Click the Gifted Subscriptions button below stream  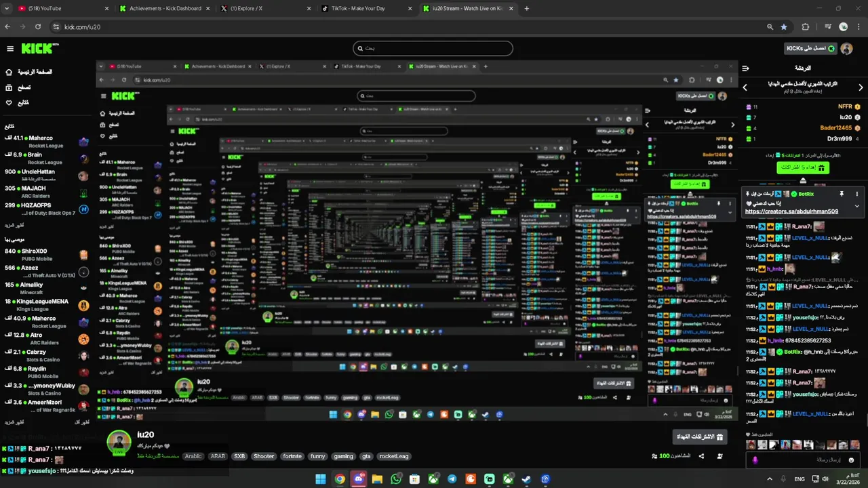point(700,437)
